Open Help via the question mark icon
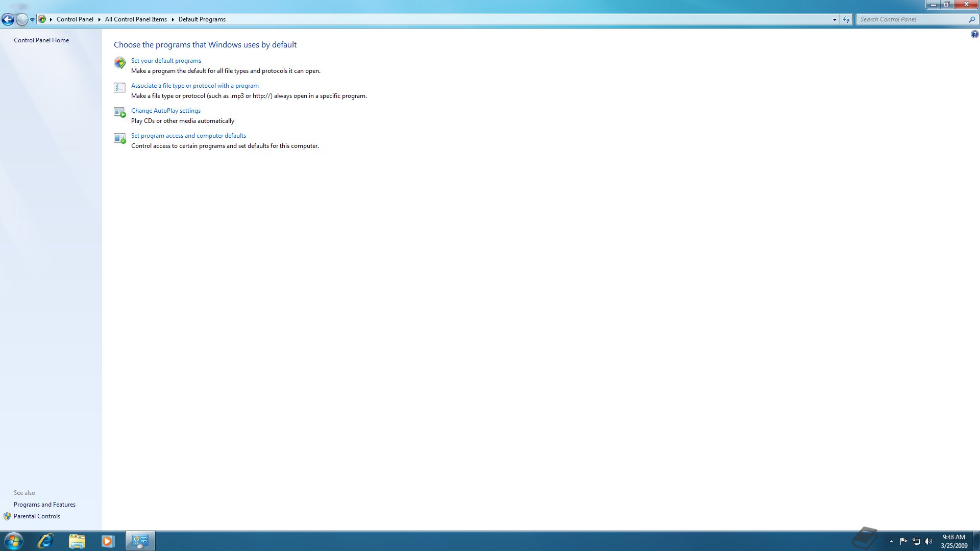The height and width of the screenshot is (551, 980). [974, 34]
